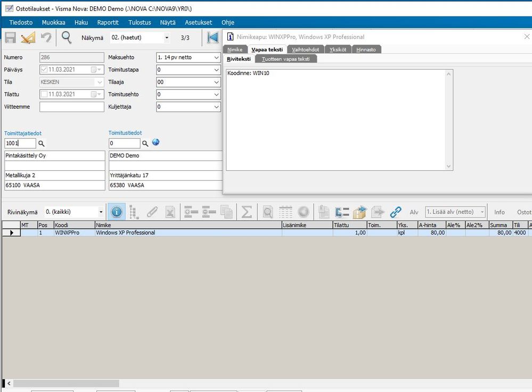
Task: Open the Ohje menu
Action: tap(228, 22)
